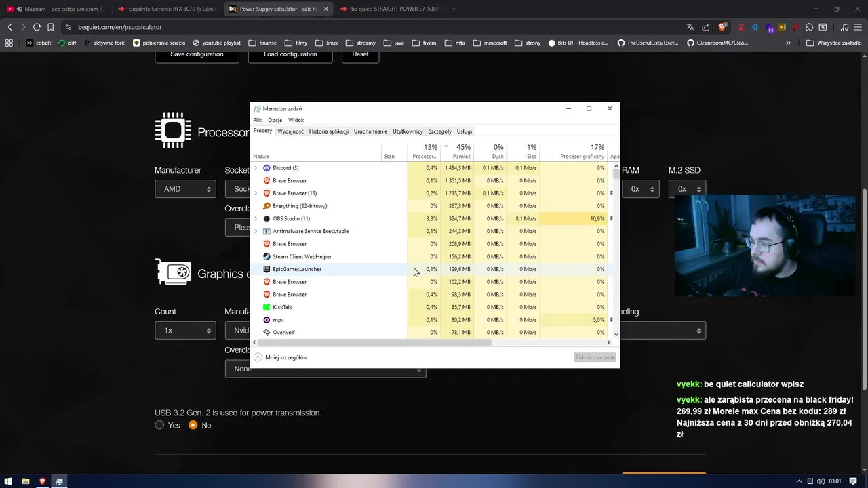Image resolution: width=868 pixels, height=488 pixels.
Task: Open the graphics card Count 1x dropdown
Action: point(185,331)
